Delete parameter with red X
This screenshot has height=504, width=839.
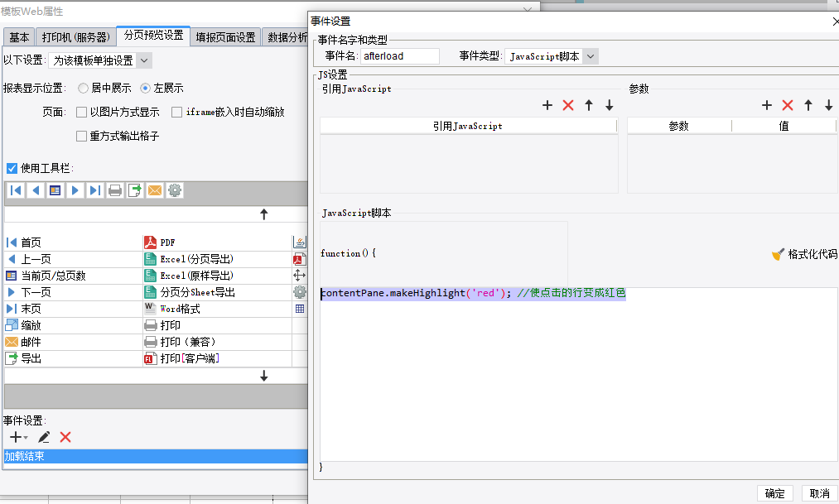coord(788,105)
